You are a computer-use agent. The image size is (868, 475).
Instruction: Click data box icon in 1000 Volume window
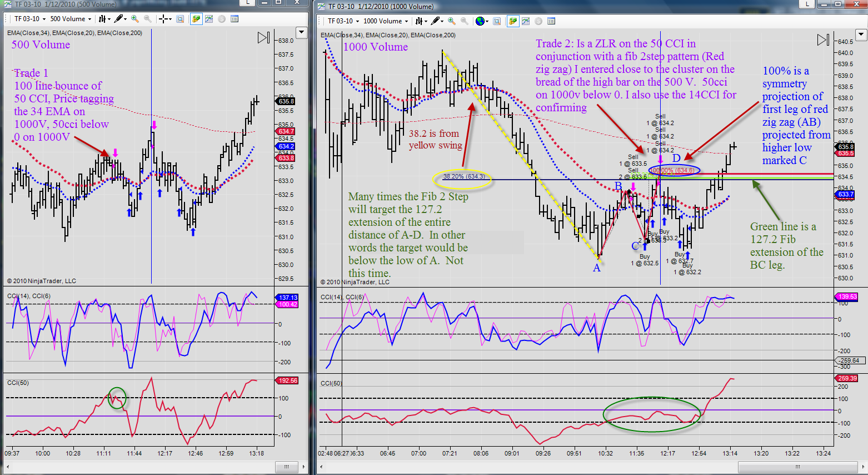coord(497,21)
